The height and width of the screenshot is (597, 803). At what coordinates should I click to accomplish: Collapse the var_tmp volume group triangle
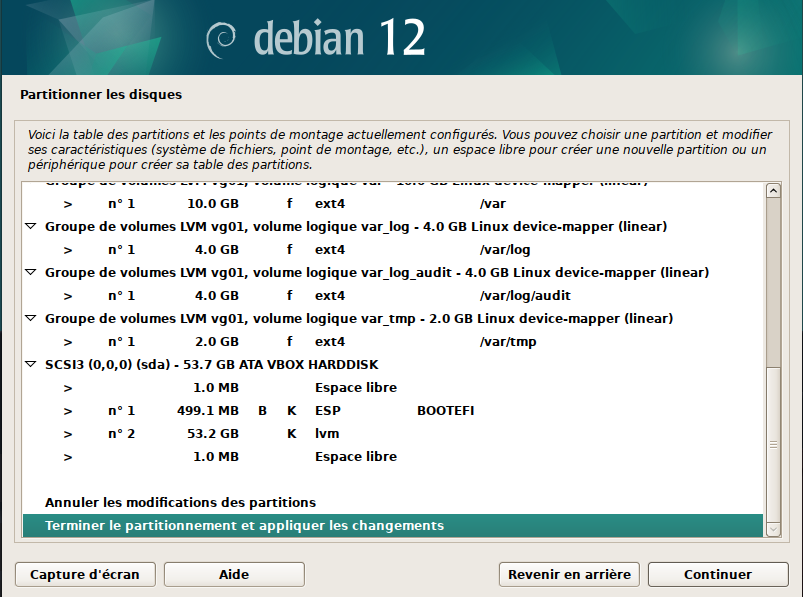point(31,318)
